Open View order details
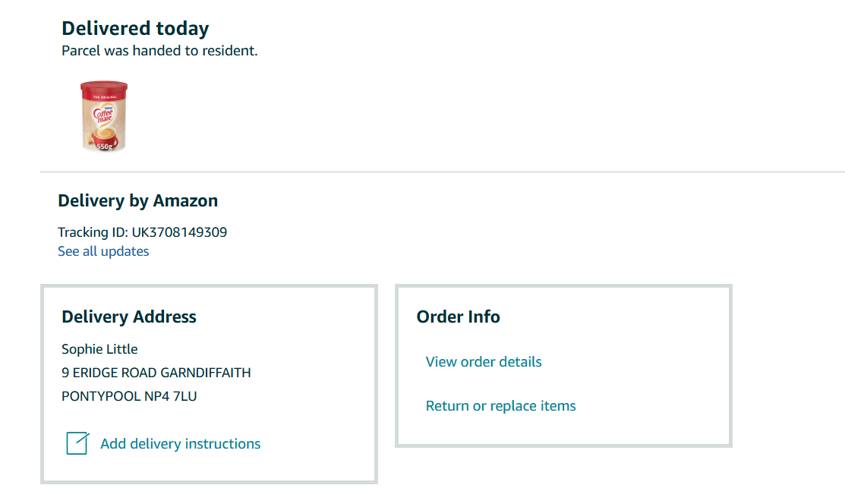Image resolution: width=845 pixels, height=504 pixels. tap(484, 362)
